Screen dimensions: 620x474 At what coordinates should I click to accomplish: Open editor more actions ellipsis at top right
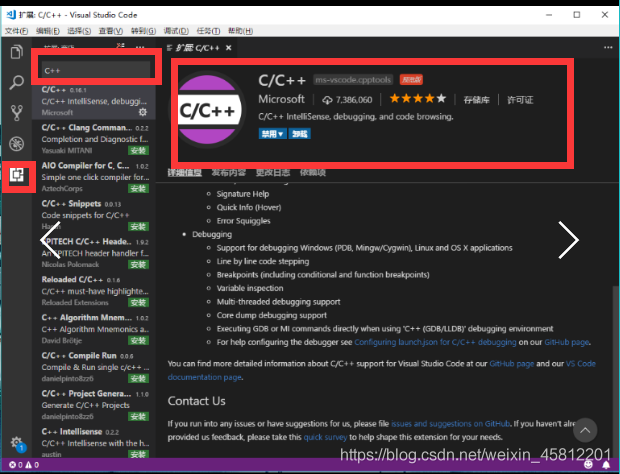(x=608, y=47)
